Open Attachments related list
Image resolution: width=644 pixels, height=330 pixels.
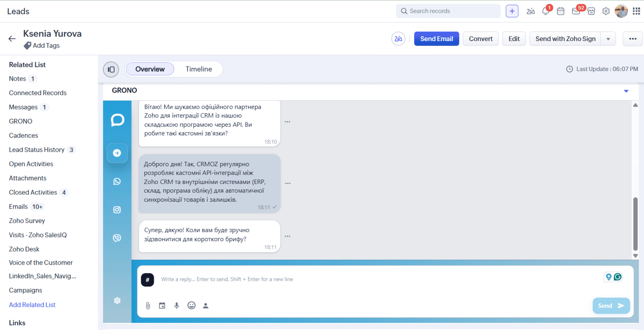(27, 178)
